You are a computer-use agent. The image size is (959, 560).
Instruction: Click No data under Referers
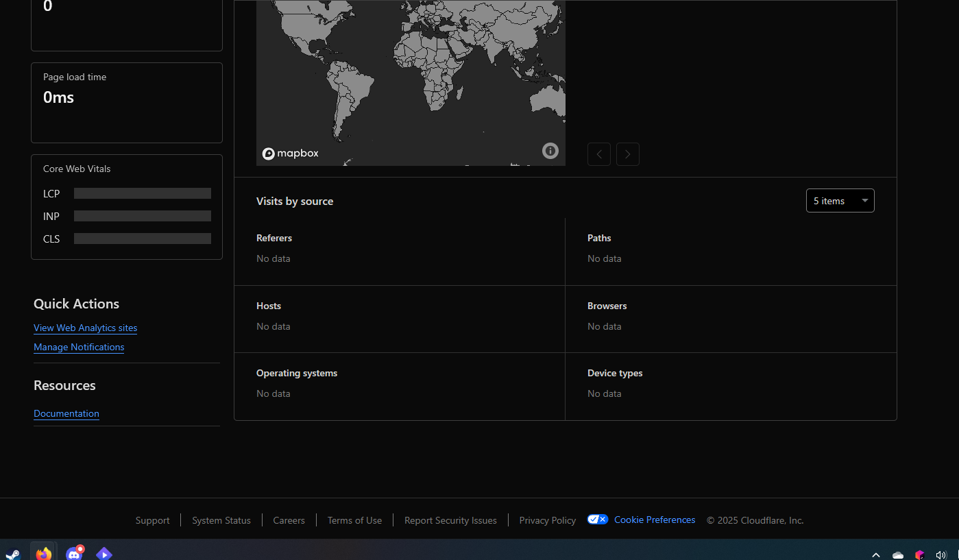tap(274, 258)
